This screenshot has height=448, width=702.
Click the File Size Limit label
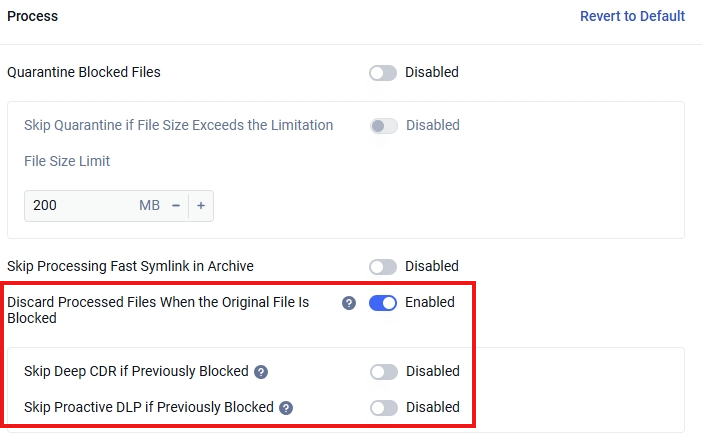tap(67, 161)
